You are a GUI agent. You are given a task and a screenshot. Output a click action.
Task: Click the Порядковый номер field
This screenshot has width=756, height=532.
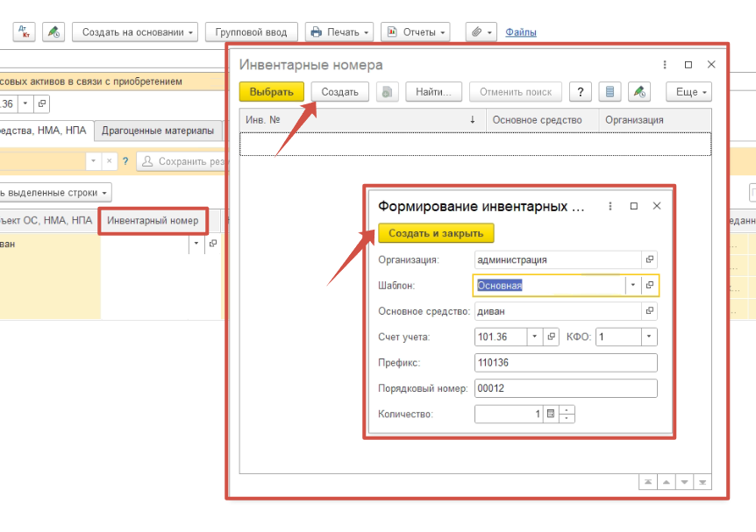566,388
